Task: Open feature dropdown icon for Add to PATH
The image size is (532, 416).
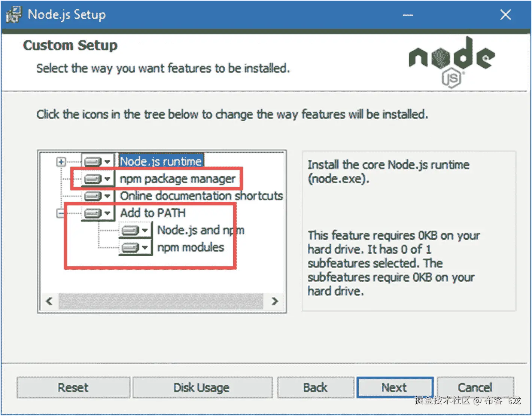Action: [x=97, y=213]
